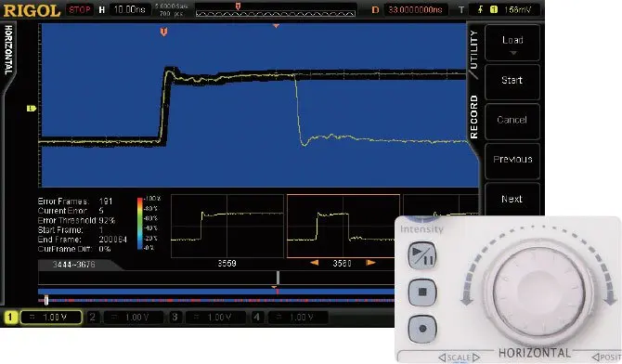Select channel 1 number badge
The height and width of the screenshot is (364, 622).
10,318
